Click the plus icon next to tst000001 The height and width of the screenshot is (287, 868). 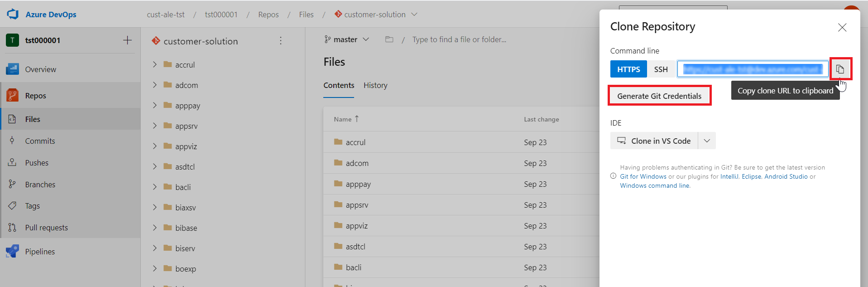click(x=127, y=40)
